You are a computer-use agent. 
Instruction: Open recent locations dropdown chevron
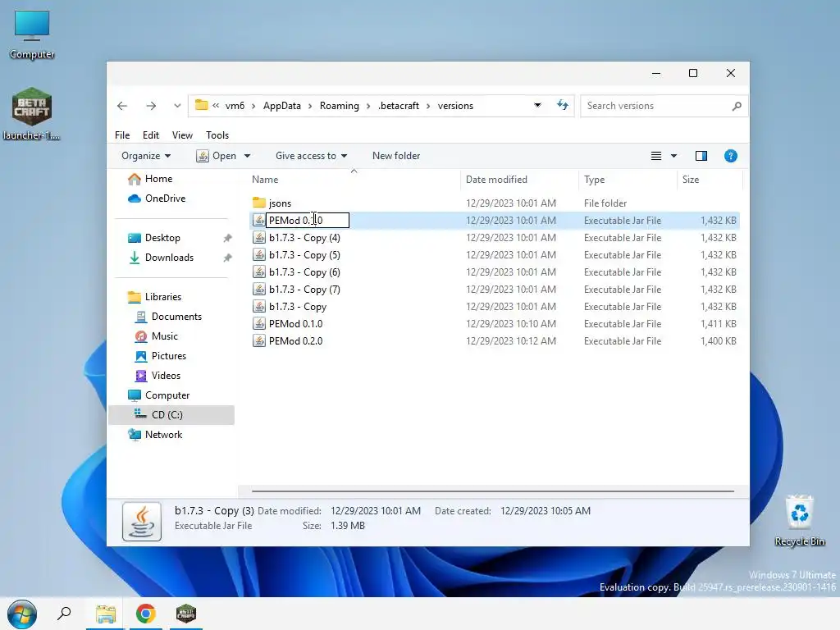(x=177, y=106)
